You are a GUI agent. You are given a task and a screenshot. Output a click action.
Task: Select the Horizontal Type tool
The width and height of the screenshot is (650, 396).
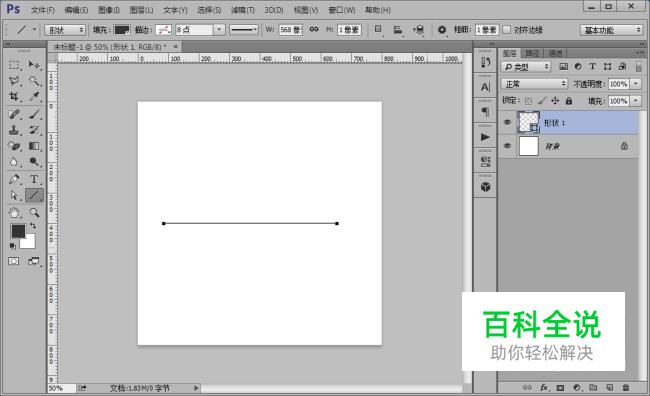34,179
